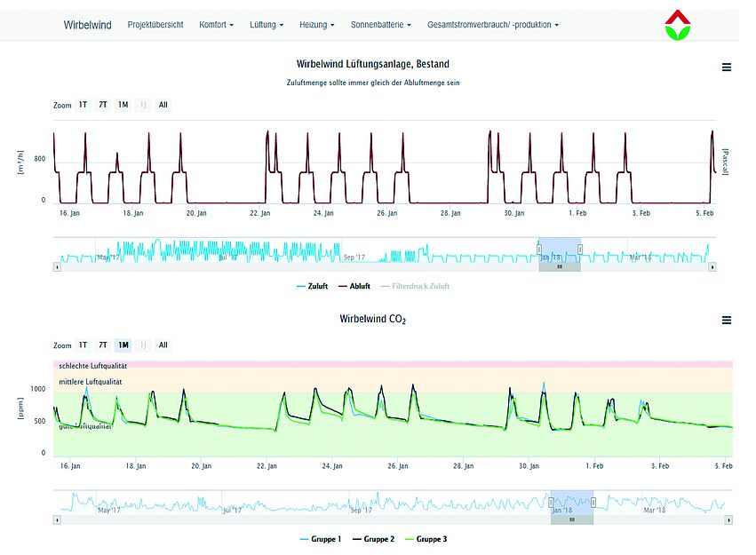Open the ventilation chart hamburger menu
756x555 pixels.
(x=727, y=67)
